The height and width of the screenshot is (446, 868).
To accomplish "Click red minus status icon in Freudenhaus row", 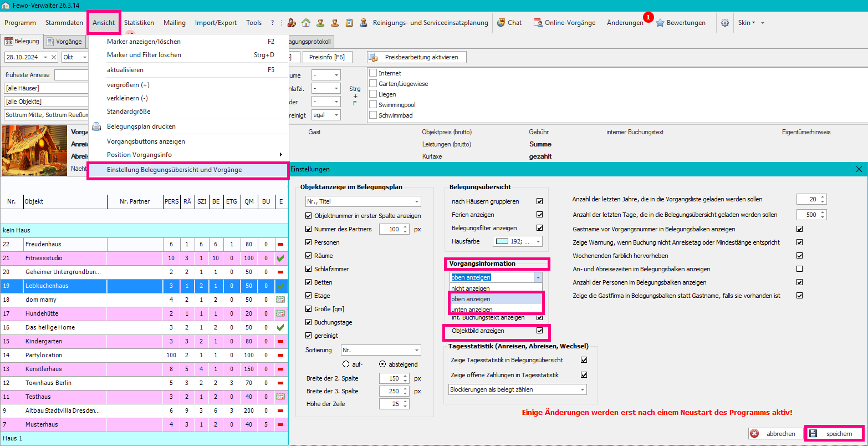I will pos(280,245).
